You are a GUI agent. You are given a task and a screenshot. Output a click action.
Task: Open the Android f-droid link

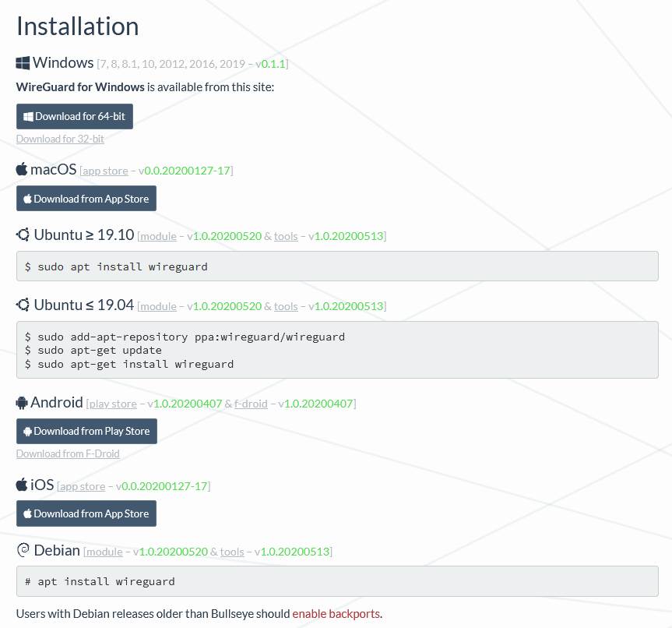pos(251,404)
